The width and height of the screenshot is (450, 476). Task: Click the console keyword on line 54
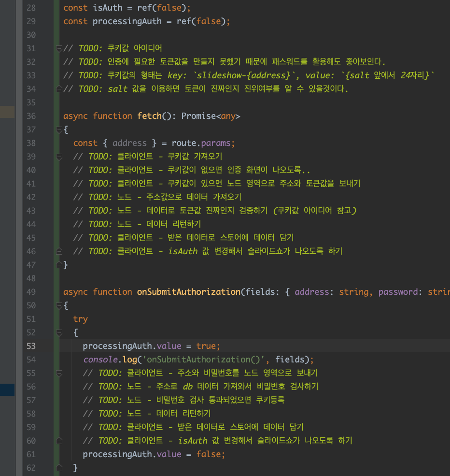[x=100, y=360]
